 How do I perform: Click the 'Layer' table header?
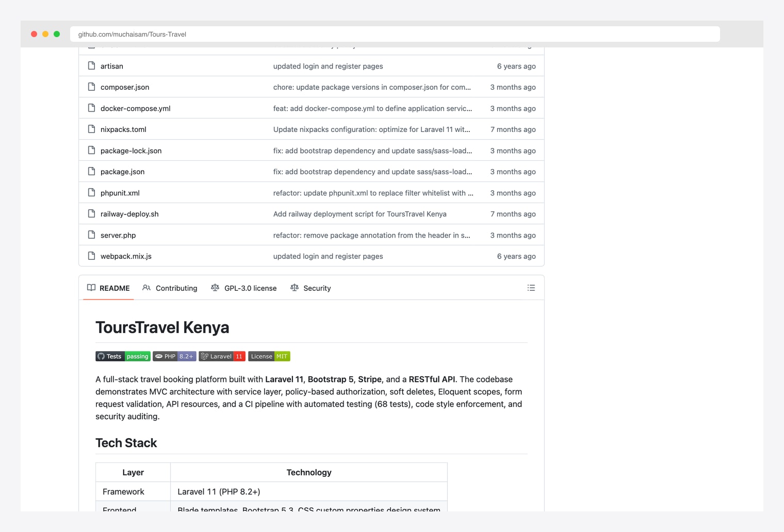tap(133, 472)
